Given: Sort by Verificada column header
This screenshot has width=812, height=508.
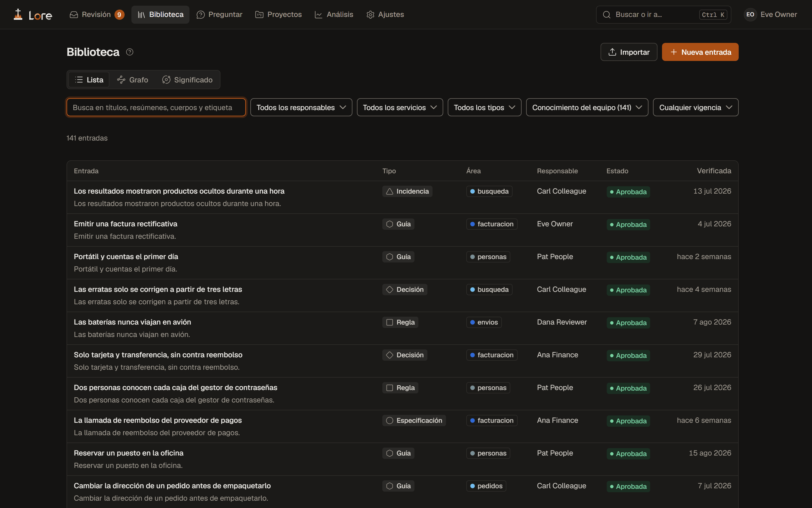Looking at the screenshot, I should 714,171.
